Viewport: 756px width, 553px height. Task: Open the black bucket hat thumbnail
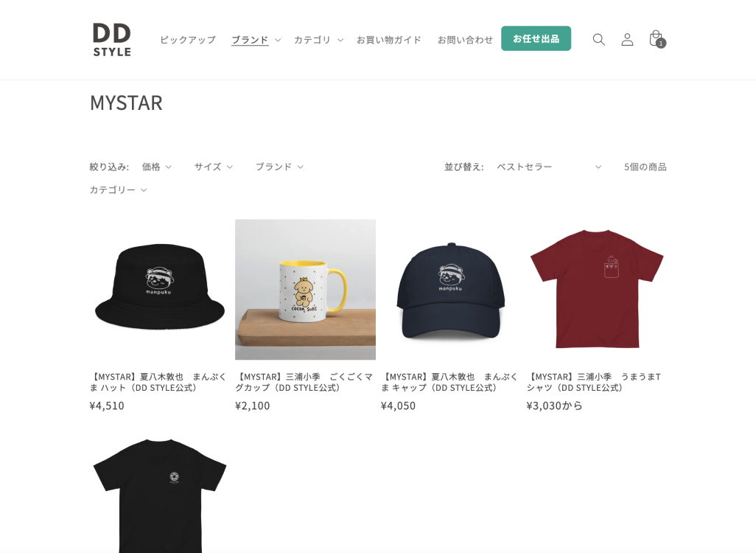tap(160, 290)
